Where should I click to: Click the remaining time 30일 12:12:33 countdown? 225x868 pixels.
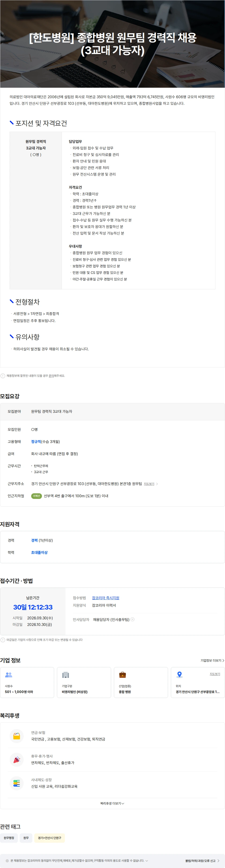33,607
